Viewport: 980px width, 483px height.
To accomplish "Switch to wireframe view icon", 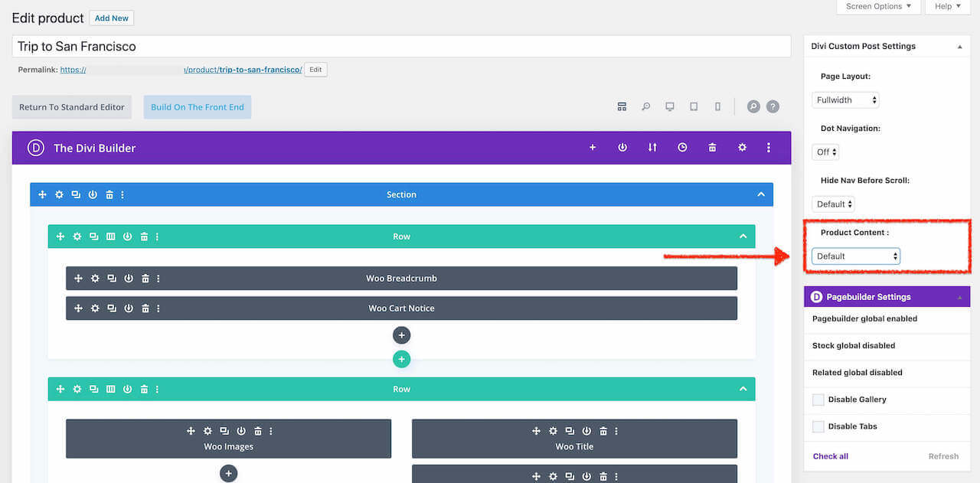I will click(x=622, y=107).
